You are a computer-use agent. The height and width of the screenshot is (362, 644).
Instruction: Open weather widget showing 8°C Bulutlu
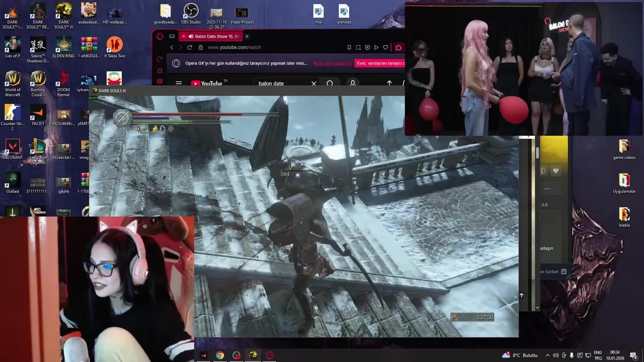tap(520, 355)
